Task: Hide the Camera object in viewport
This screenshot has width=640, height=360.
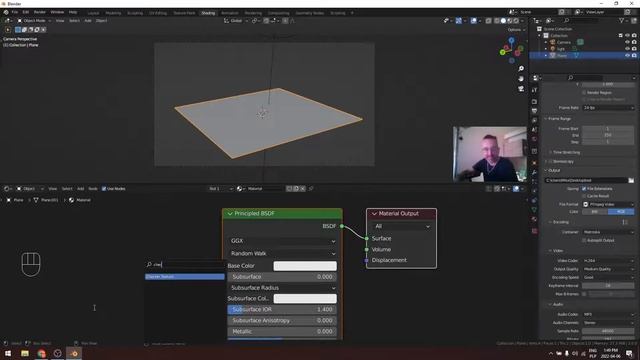Action: click(627, 42)
